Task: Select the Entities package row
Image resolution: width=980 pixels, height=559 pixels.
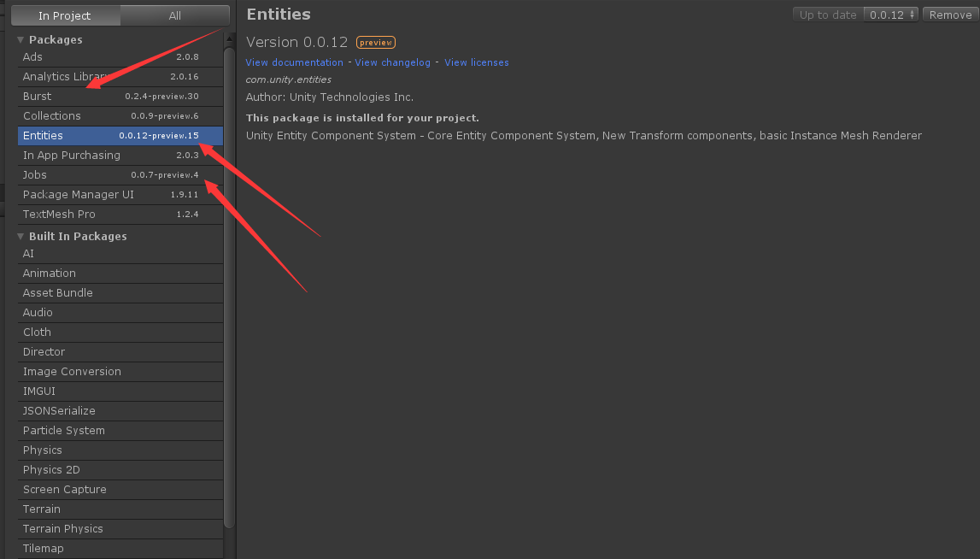Action: coord(120,136)
